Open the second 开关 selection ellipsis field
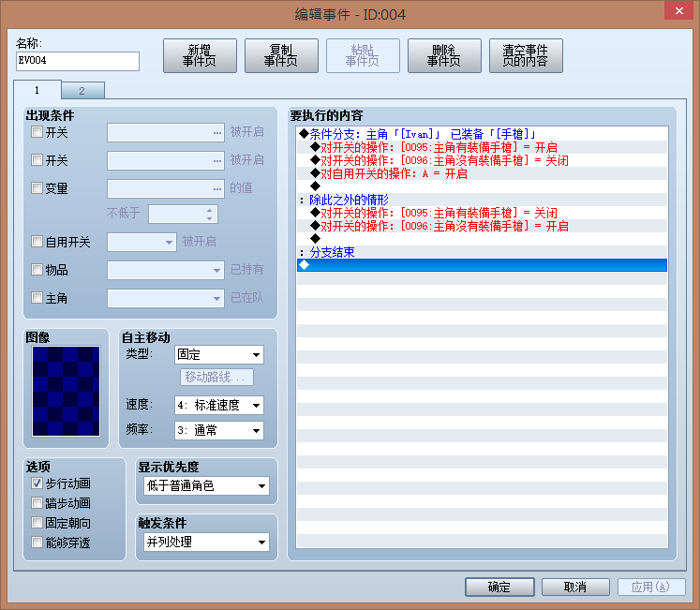 (x=166, y=160)
